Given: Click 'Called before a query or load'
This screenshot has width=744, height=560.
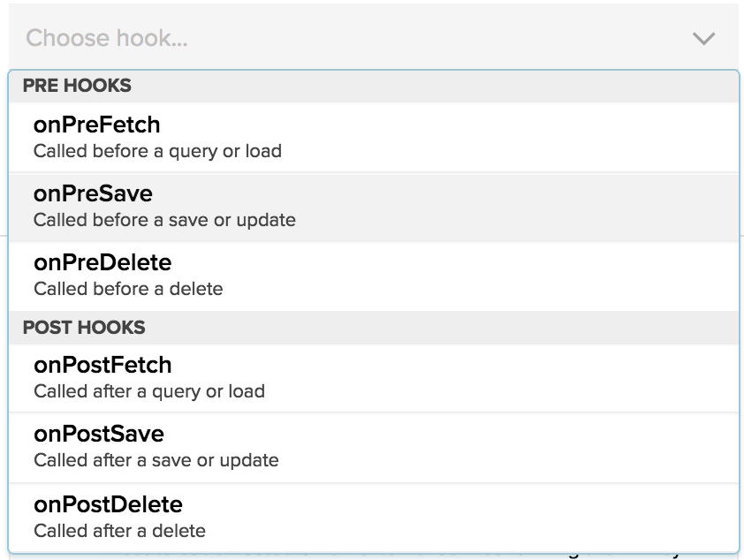Looking at the screenshot, I should (x=157, y=151).
